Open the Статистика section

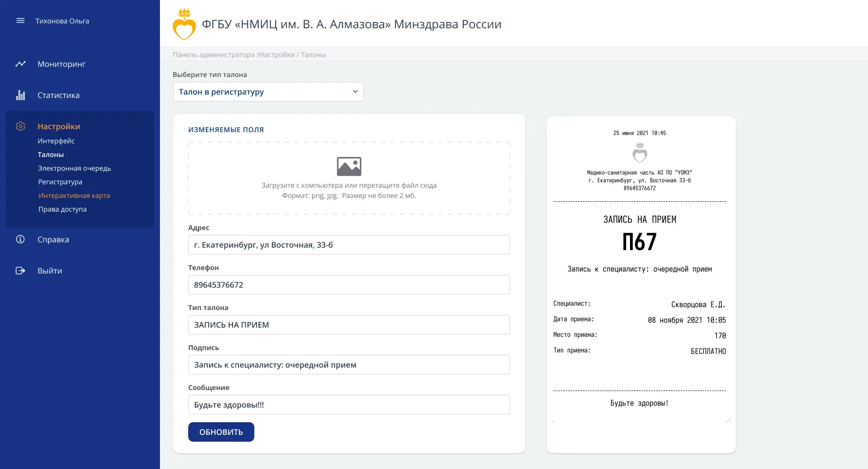(x=59, y=95)
